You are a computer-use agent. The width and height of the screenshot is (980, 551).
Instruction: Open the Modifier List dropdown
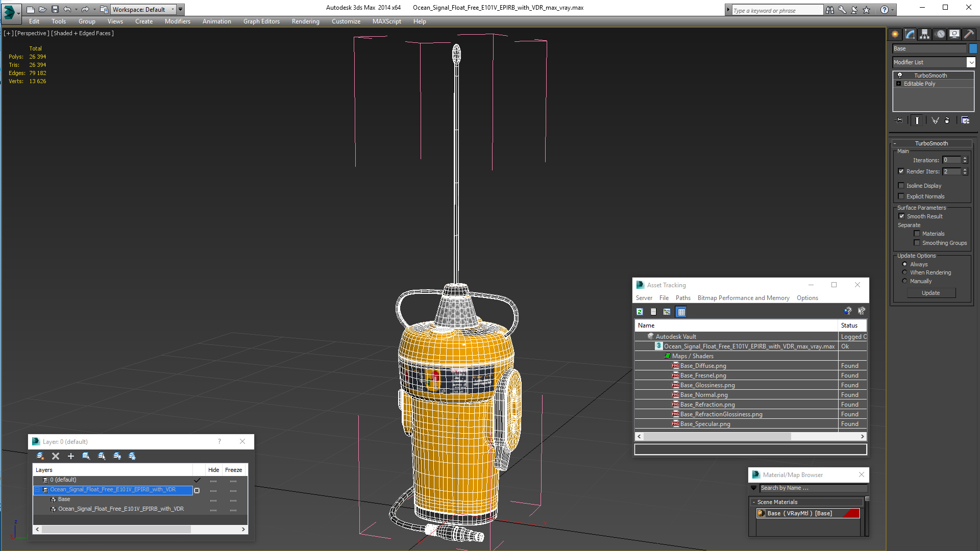tap(934, 62)
